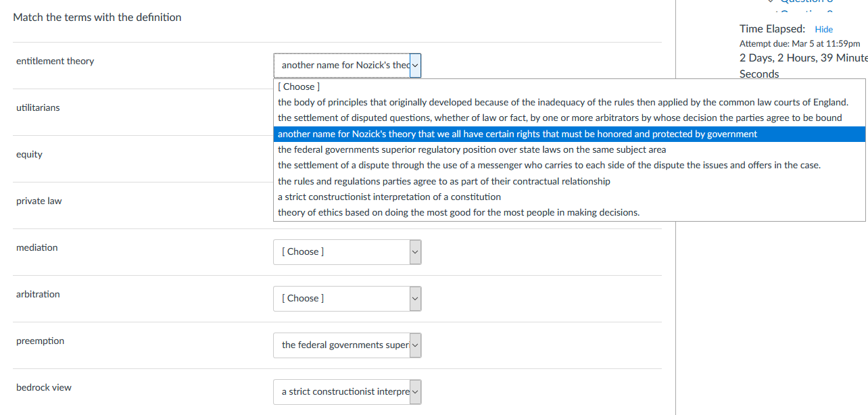Pick the contractual relationship rules option

click(x=443, y=180)
